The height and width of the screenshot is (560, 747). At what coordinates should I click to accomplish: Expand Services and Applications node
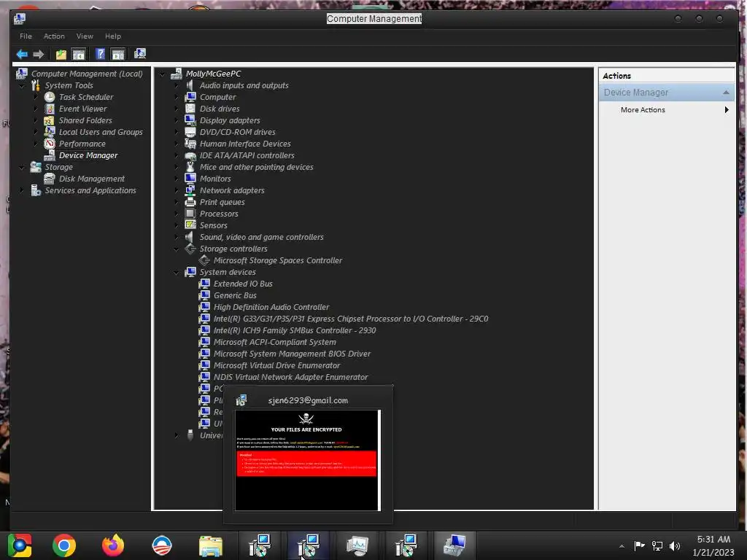tap(22, 190)
